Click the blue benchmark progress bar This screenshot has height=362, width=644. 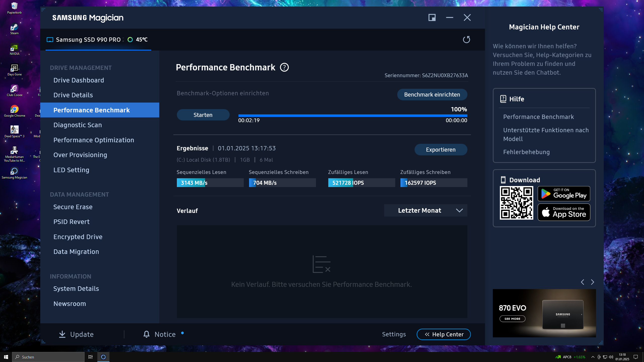click(x=352, y=116)
